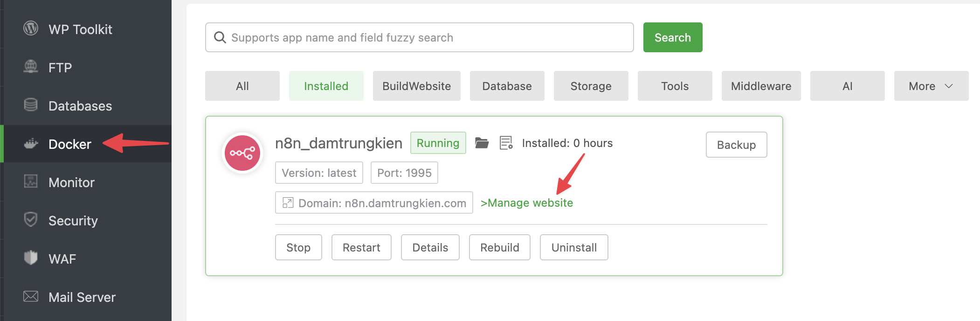This screenshot has width=980, height=321.
Task: Click the Running status badge
Action: pyautogui.click(x=438, y=143)
